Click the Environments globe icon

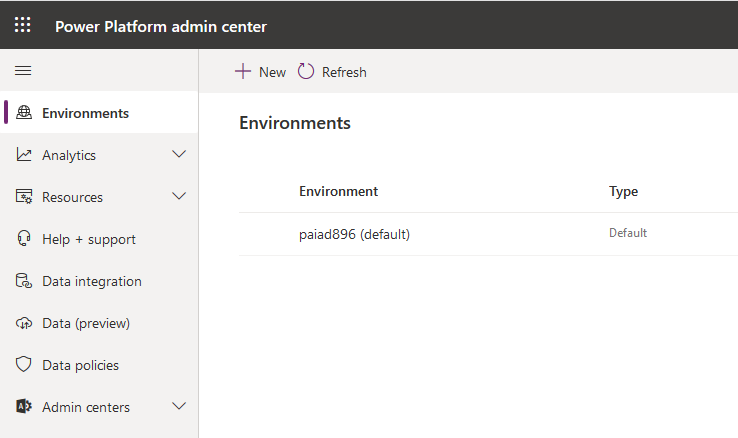[x=25, y=113]
